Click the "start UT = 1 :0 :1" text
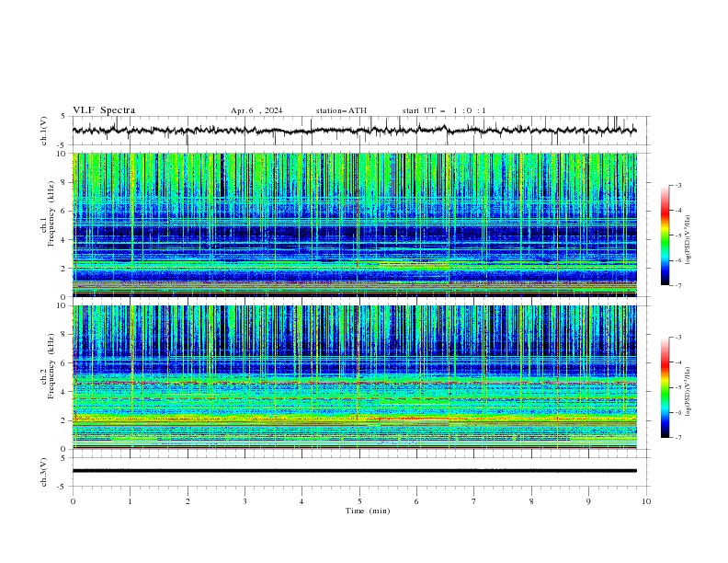The image size is (728, 563). tap(444, 110)
